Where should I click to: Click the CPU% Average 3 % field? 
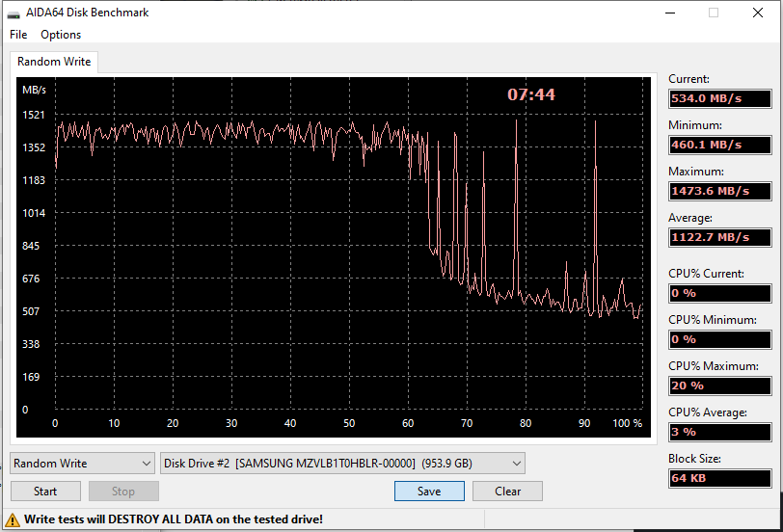point(720,432)
